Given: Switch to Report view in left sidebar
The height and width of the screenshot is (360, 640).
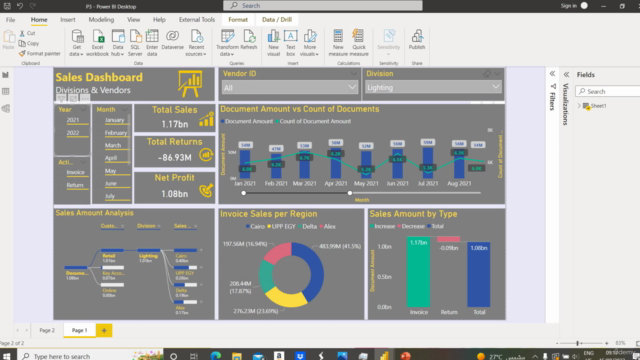Looking at the screenshot, I should 6,75.
